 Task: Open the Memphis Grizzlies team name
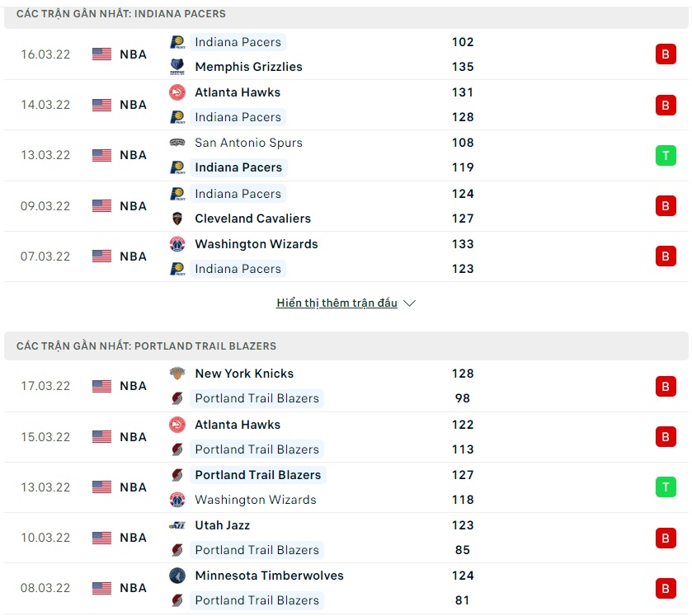coord(248,67)
